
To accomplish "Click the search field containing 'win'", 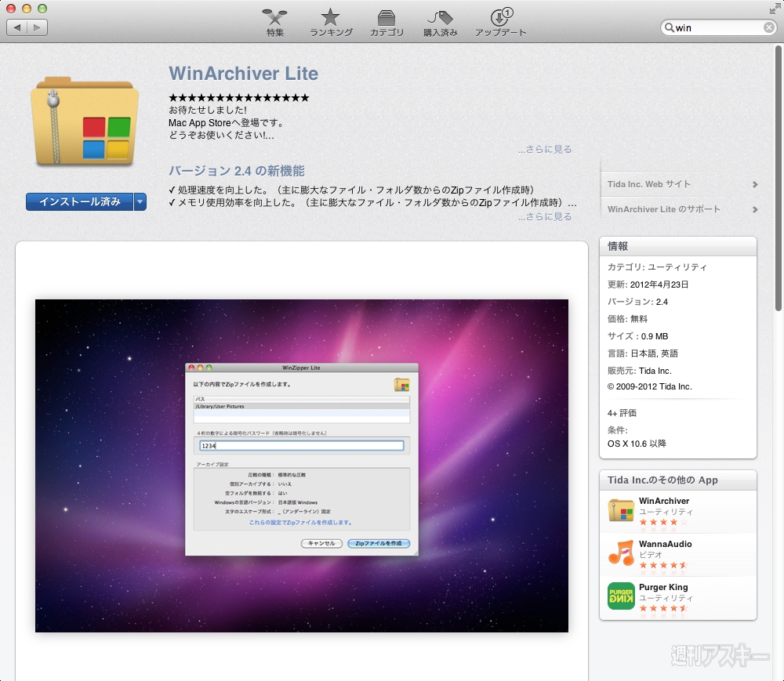I will pyautogui.click(x=718, y=27).
